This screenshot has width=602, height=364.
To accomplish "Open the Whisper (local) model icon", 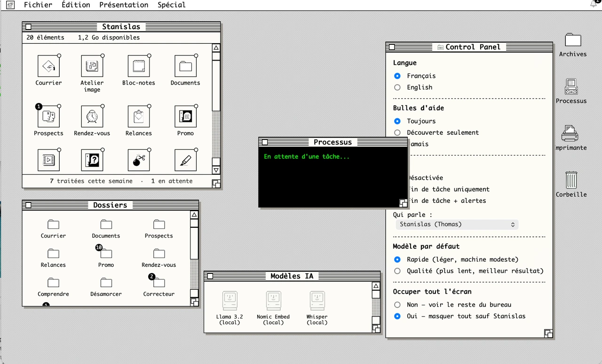I will (x=317, y=301).
